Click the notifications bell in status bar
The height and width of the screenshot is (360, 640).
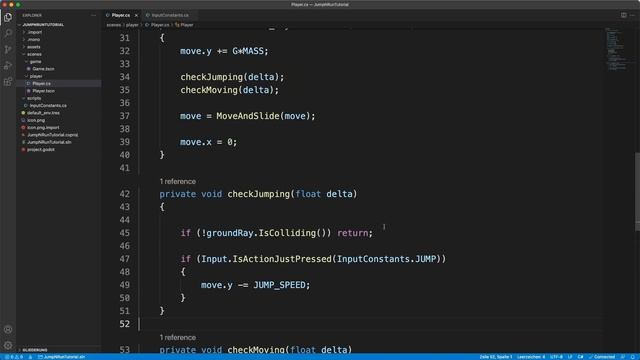633,357
